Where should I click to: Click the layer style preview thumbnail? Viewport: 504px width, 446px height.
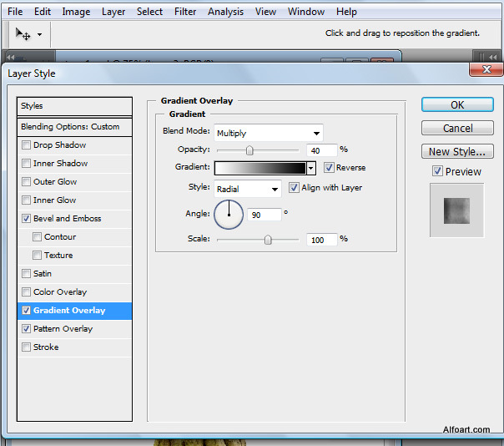(456, 210)
